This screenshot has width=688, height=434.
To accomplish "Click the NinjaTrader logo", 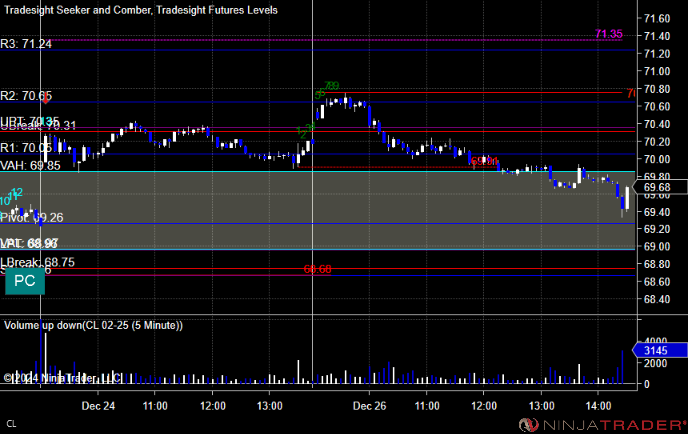I will [602, 425].
